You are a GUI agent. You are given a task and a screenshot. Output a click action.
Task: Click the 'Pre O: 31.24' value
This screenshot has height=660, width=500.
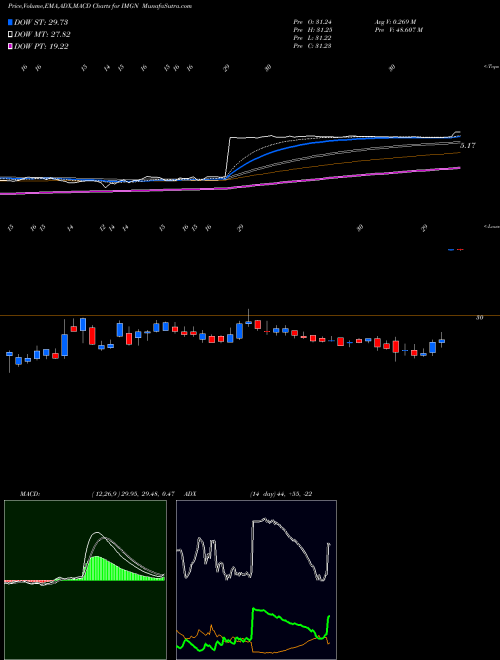(312, 21)
